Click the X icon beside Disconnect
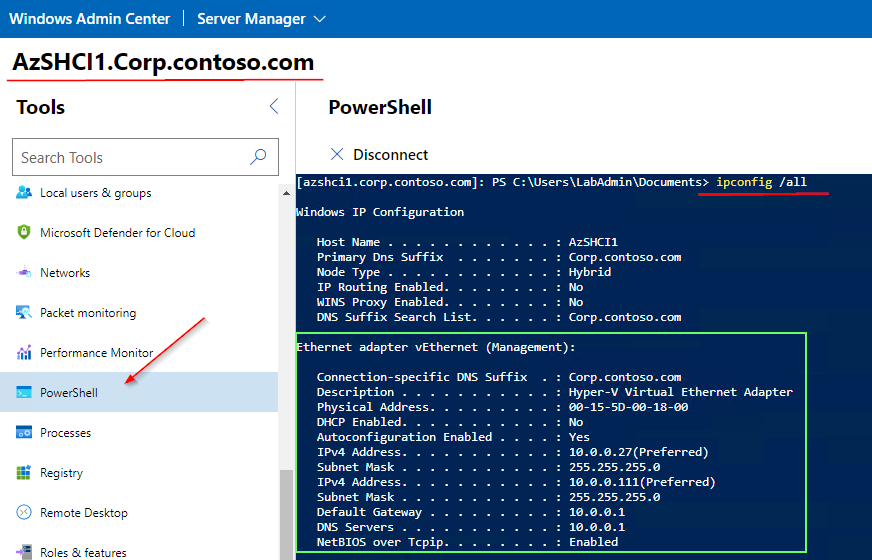 point(337,154)
